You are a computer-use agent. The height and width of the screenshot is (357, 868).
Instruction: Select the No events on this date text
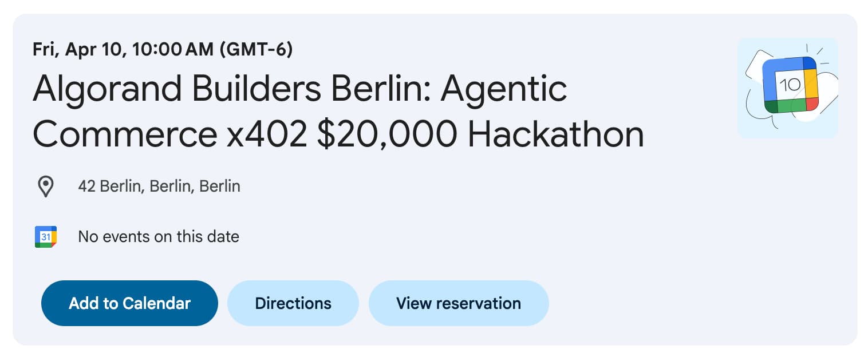coord(159,236)
